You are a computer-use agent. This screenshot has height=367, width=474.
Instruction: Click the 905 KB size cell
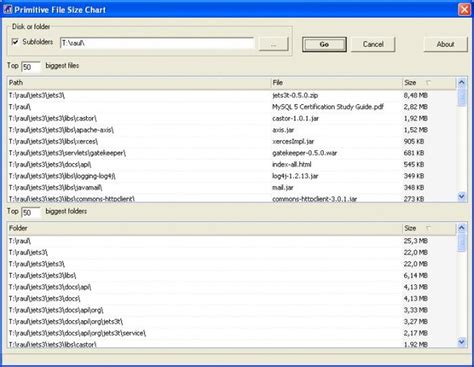[414, 142]
